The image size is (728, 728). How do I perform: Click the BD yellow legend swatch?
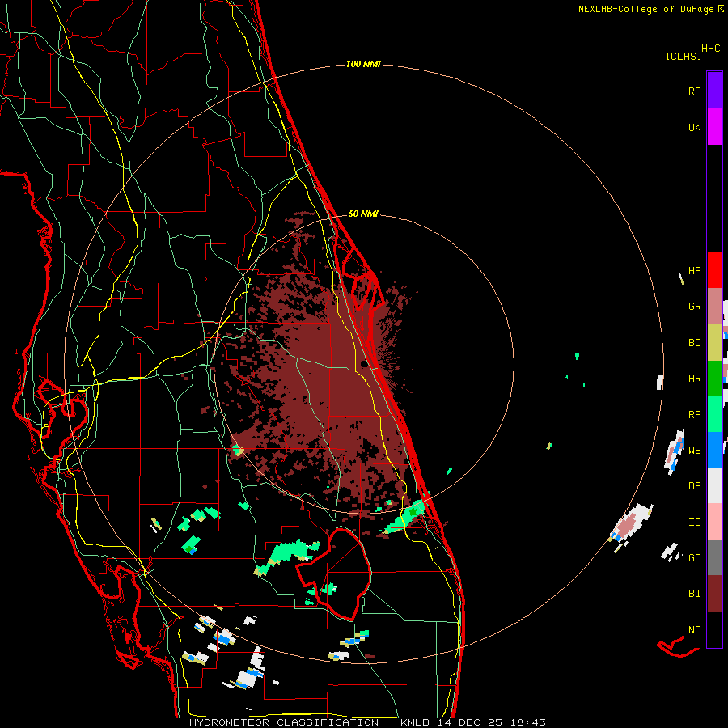[714, 343]
